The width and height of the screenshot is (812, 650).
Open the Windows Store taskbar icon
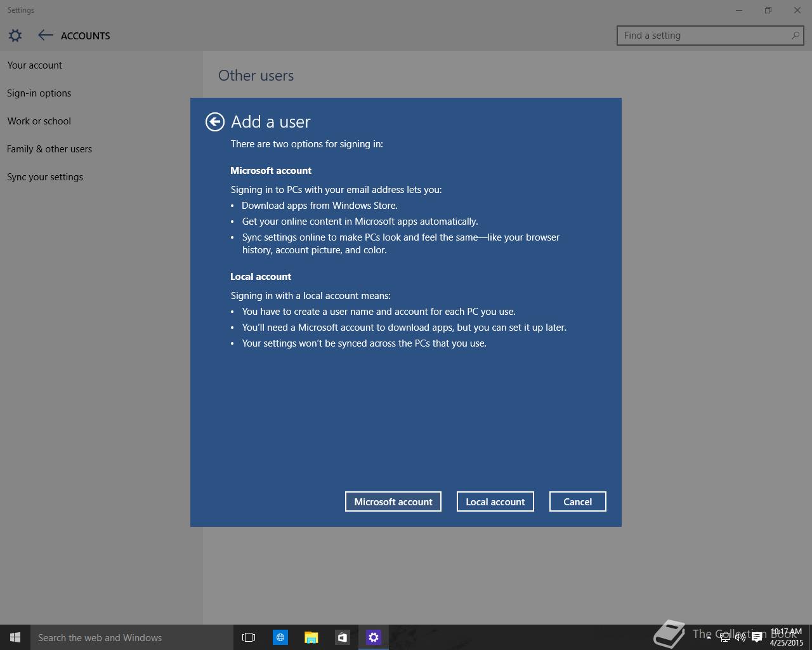[x=342, y=637]
